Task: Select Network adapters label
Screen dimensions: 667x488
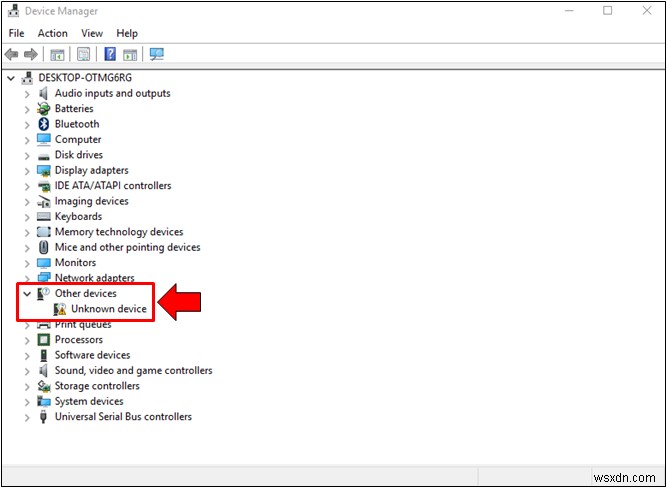Action: tap(94, 278)
